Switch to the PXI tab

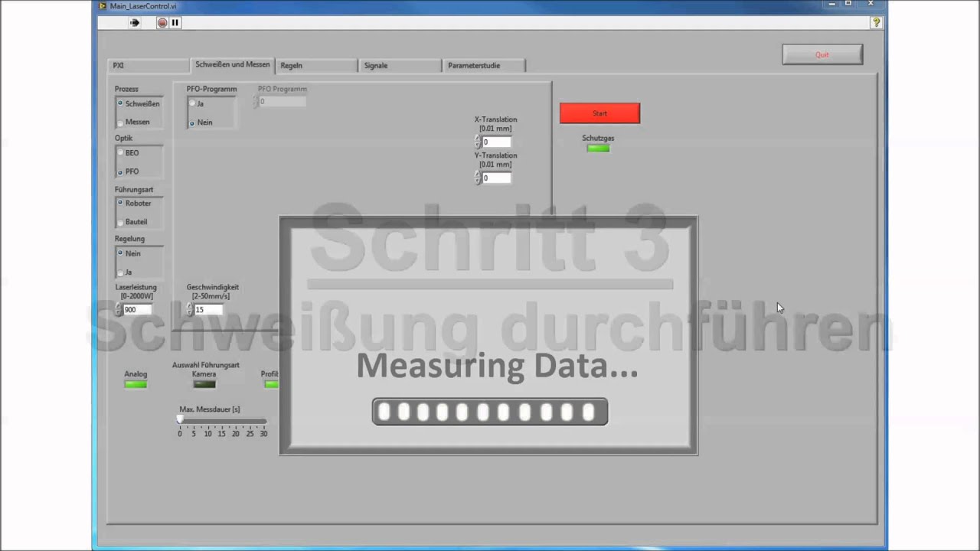148,66
